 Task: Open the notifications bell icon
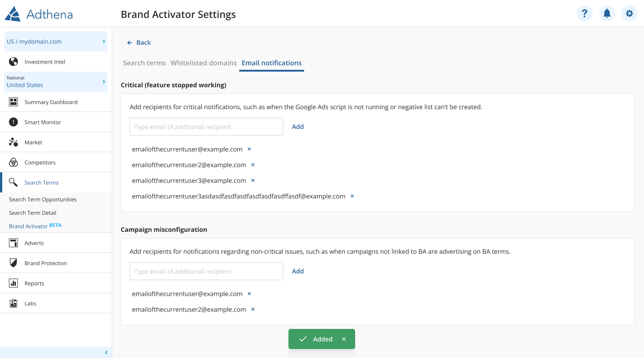pos(607,13)
